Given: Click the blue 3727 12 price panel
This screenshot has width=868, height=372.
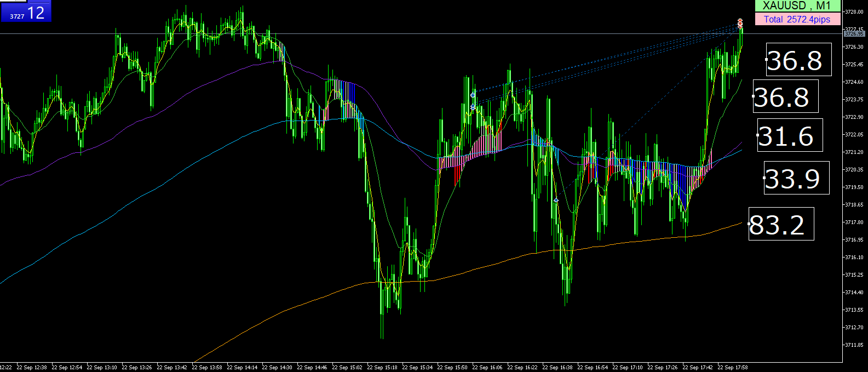Looking at the screenshot, I should pyautogui.click(x=26, y=11).
